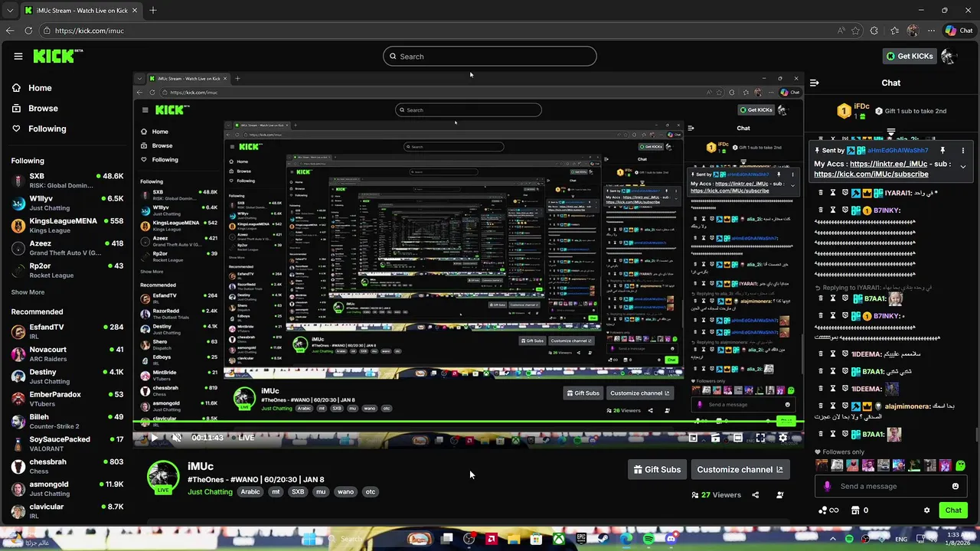The image size is (980, 551).
Task: Select the wano tag
Action: [345, 492]
